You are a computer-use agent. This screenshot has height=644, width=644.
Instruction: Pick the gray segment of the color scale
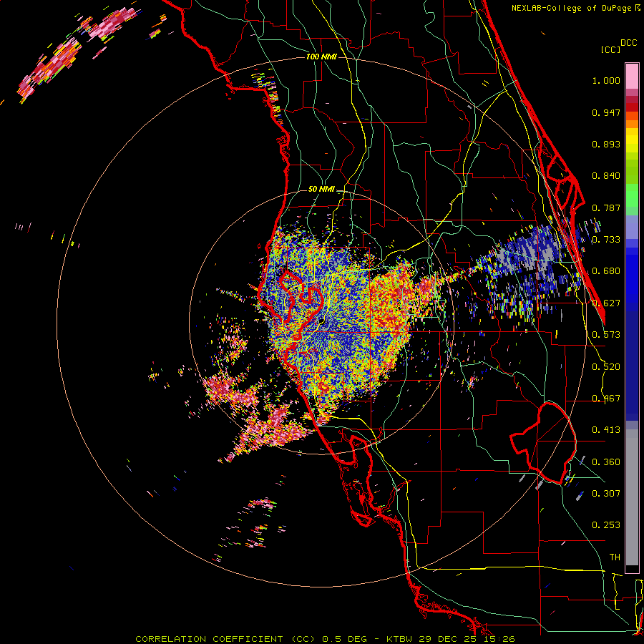point(632,497)
